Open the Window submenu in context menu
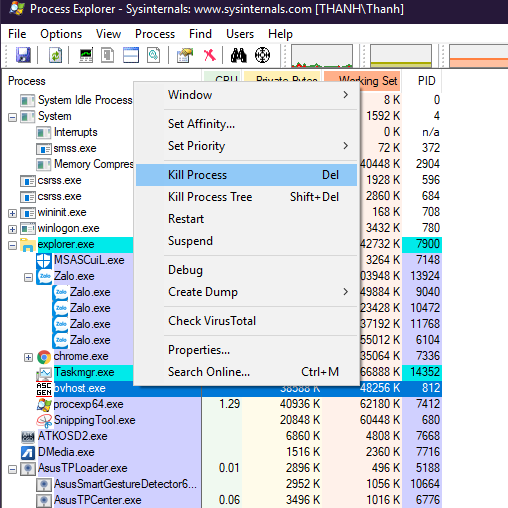 pyautogui.click(x=246, y=95)
